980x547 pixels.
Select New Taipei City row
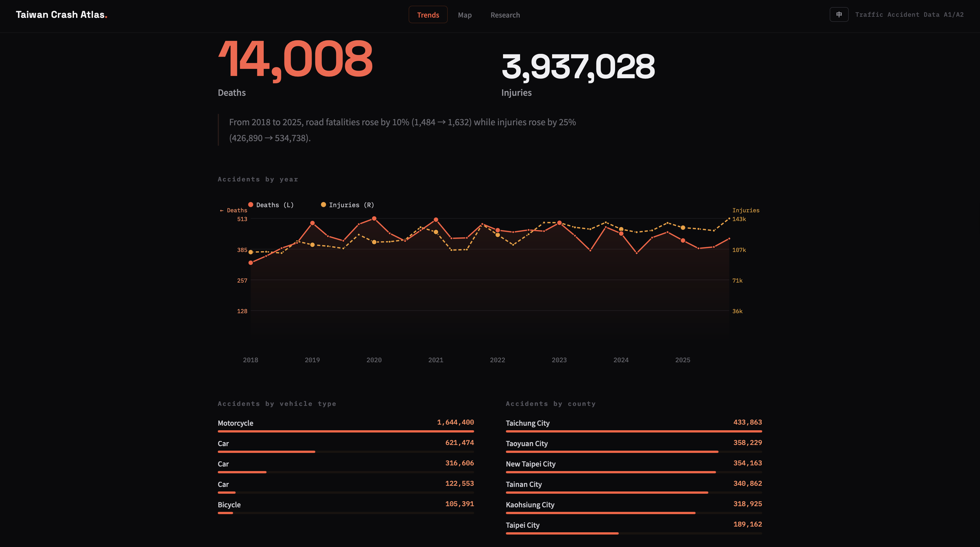pyautogui.click(x=634, y=466)
